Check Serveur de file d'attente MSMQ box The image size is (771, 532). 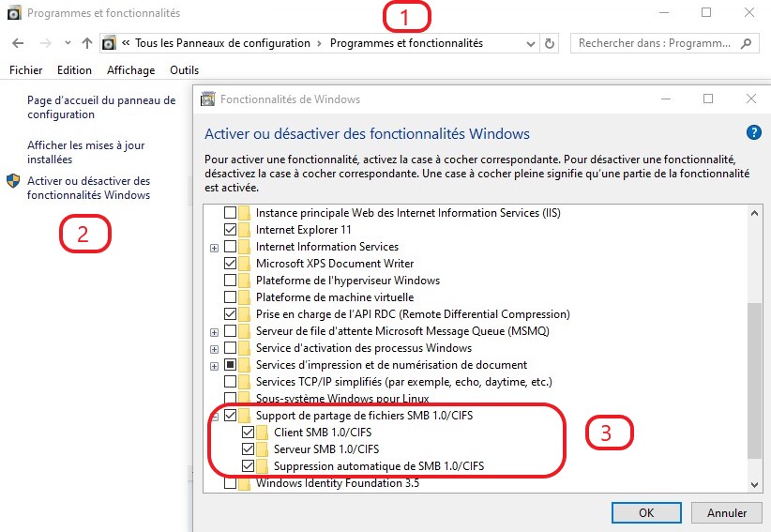point(230,331)
